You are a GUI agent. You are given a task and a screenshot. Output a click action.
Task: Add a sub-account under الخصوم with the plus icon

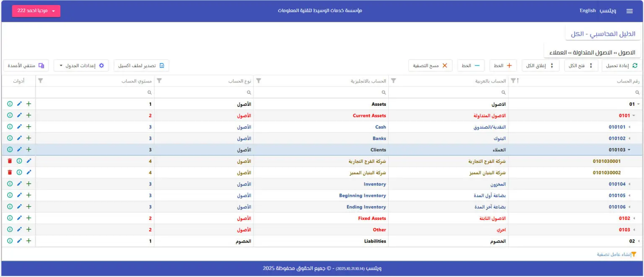click(29, 241)
